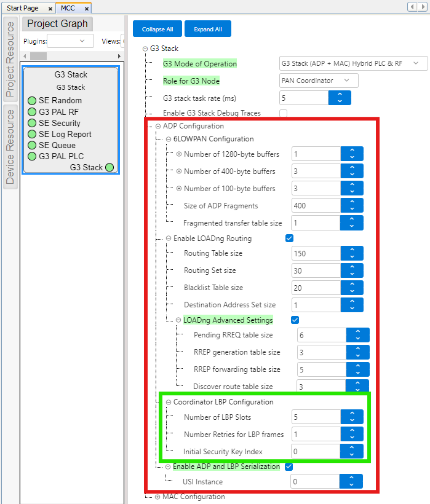Click the SE Queue green connector dot

pyautogui.click(x=32, y=146)
